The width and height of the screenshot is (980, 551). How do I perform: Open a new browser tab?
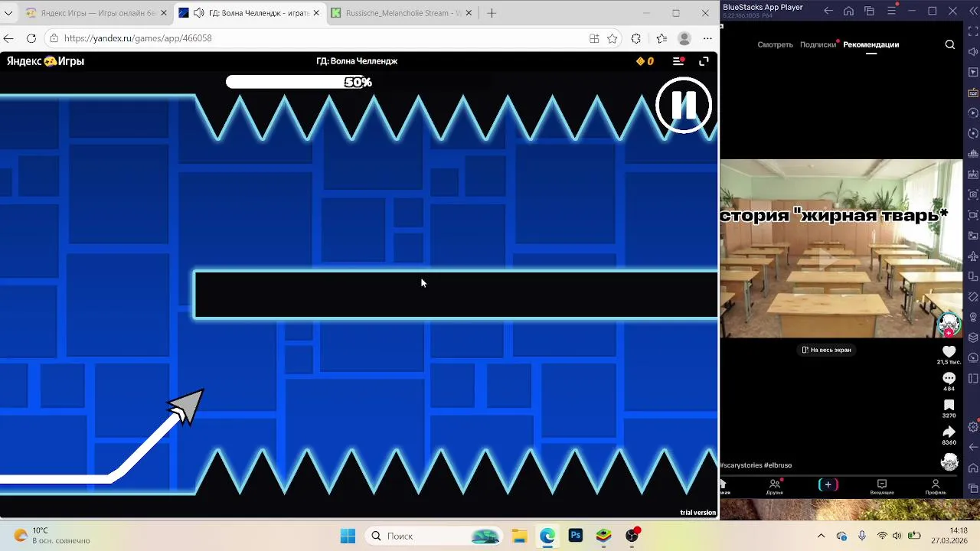[492, 13]
